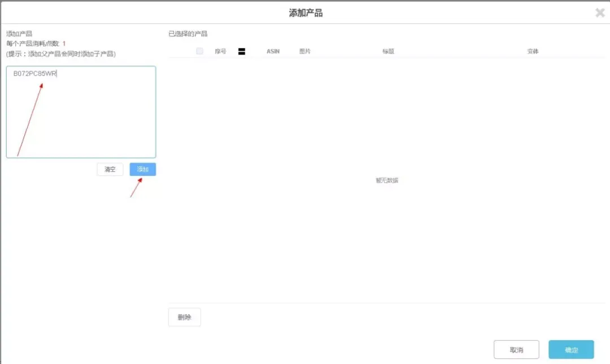The height and width of the screenshot is (364, 610).
Task: Click the 标题 column header
Action: coord(388,51)
